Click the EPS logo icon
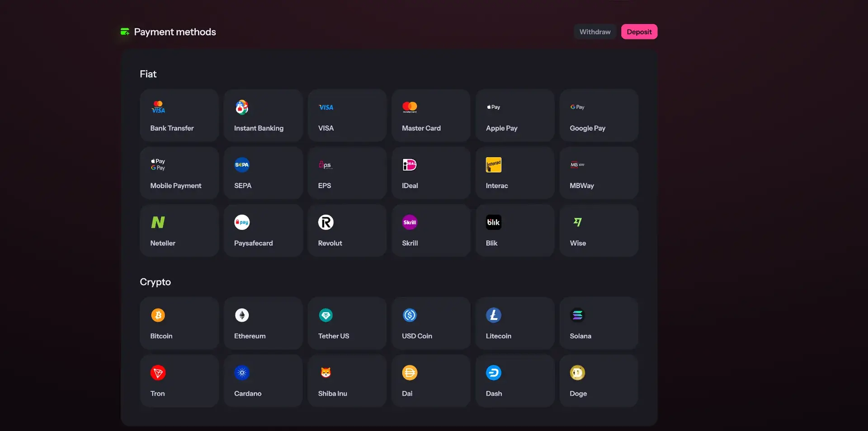The width and height of the screenshot is (868, 431). pos(325,164)
